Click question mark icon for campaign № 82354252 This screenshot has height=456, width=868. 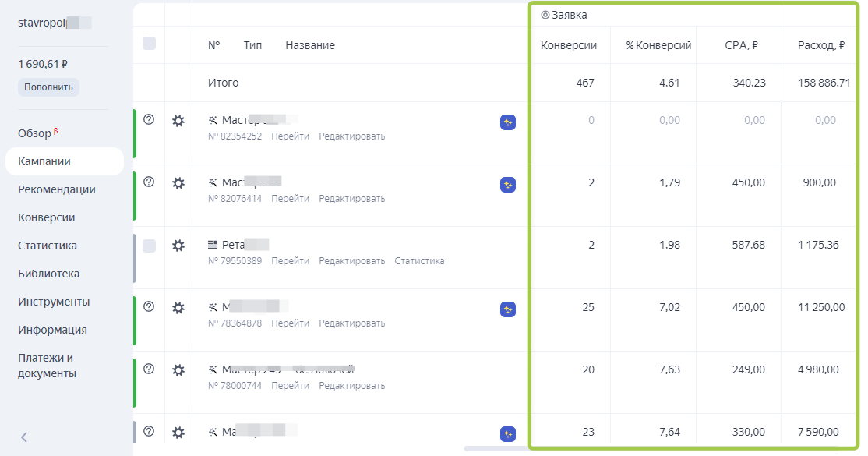tap(149, 119)
